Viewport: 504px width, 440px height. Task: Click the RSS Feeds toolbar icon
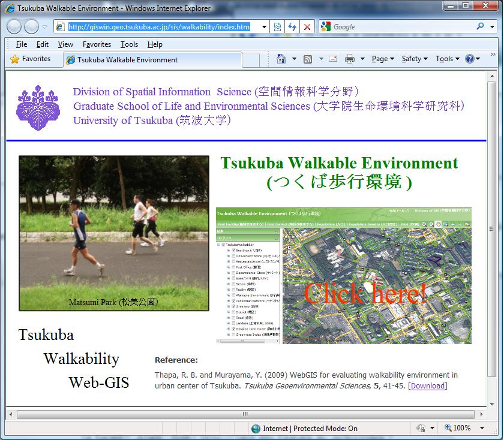308,59
